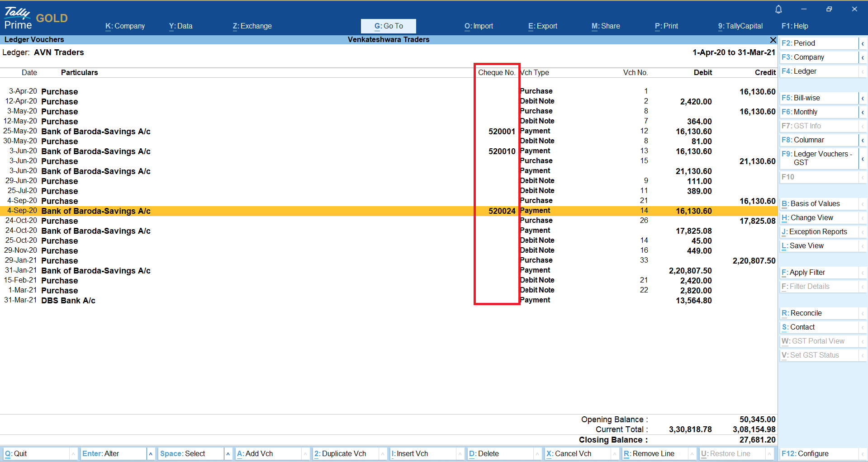Click the TallyPrime Gold logo
The width and height of the screenshot is (868, 462).
pyautogui.click(x=36, y=18)
